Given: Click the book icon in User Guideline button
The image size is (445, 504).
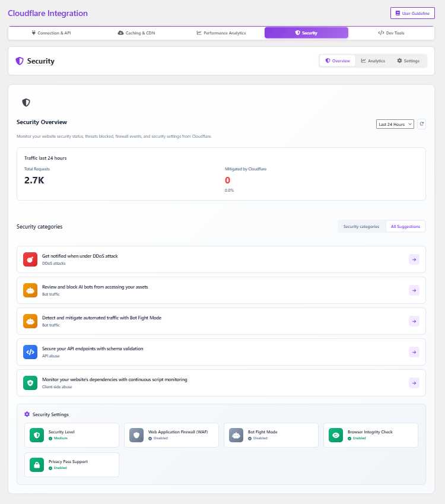Looking at the screenshot, I should [398, 13].
